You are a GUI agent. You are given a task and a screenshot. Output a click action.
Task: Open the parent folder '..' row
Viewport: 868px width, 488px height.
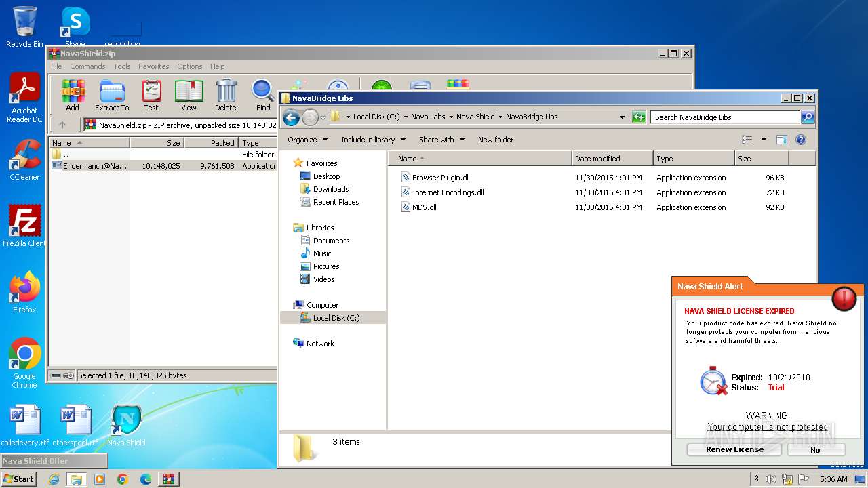point(163,155)
